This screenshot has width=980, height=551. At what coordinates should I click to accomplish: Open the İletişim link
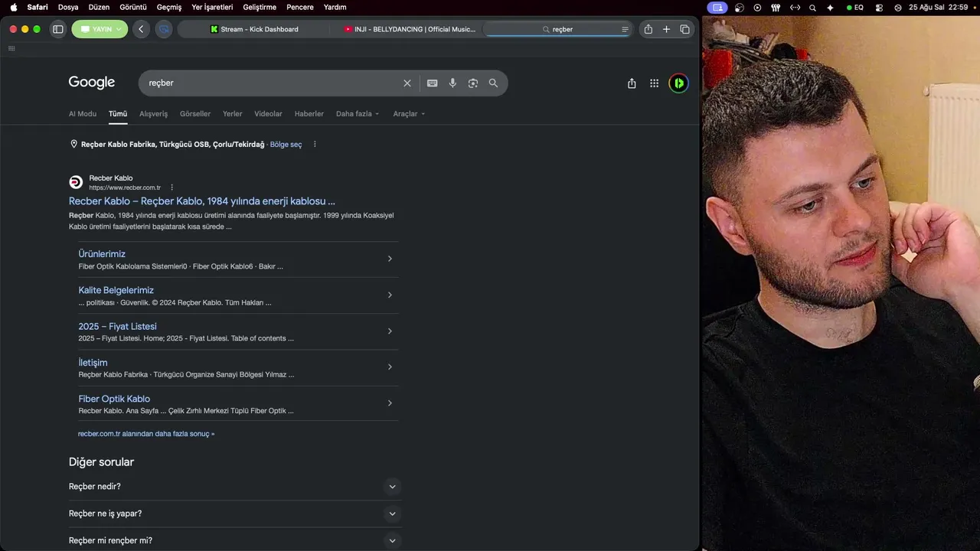tap(93, 363)
